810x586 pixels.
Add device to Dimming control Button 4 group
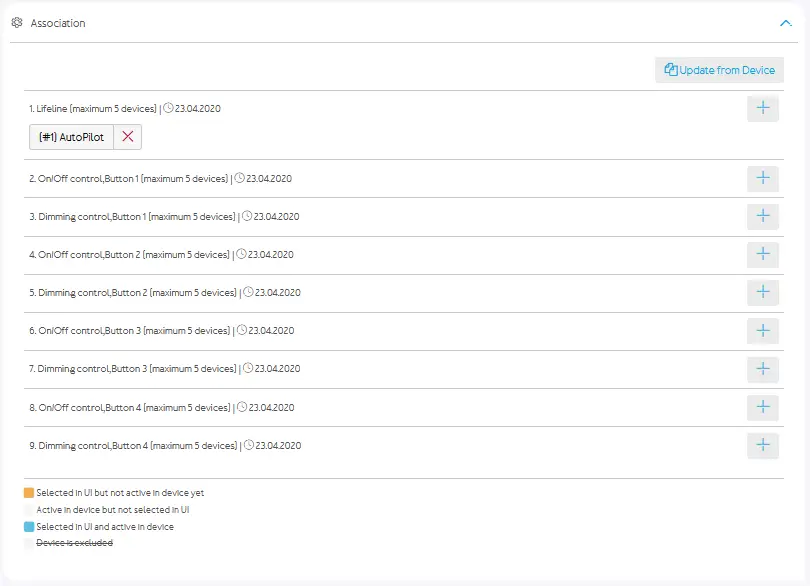(762, 445)
